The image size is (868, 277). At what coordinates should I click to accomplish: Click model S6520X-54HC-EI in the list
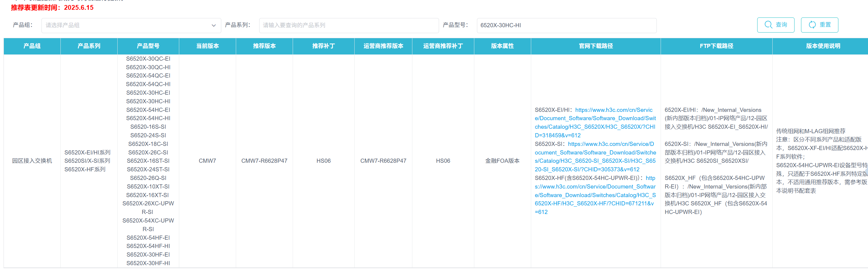point(148,110)
